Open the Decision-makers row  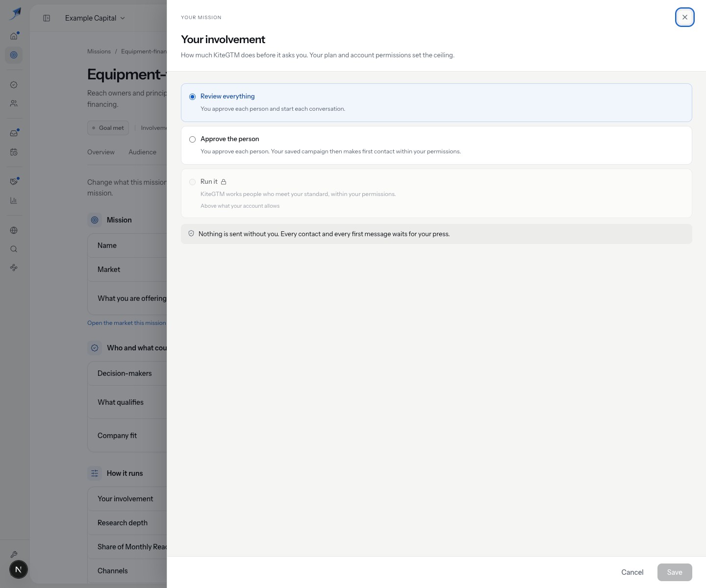pyautogui.click(x=127, y=373)
